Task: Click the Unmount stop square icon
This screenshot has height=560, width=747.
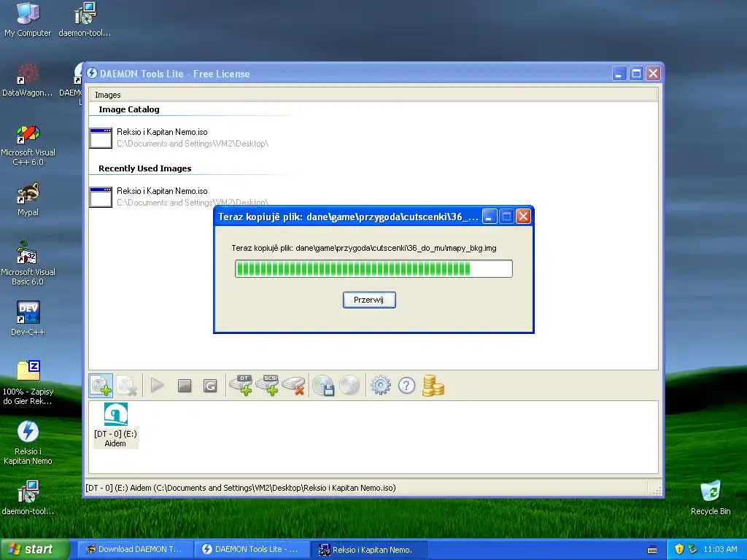Action: (185, 386)
